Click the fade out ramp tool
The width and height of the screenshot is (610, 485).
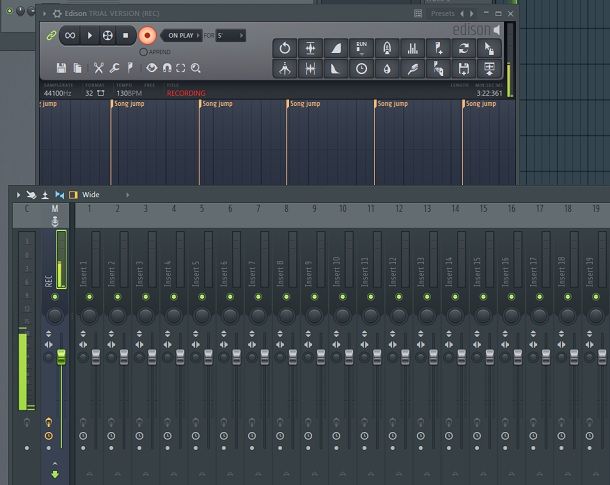(x=336, y=69)
